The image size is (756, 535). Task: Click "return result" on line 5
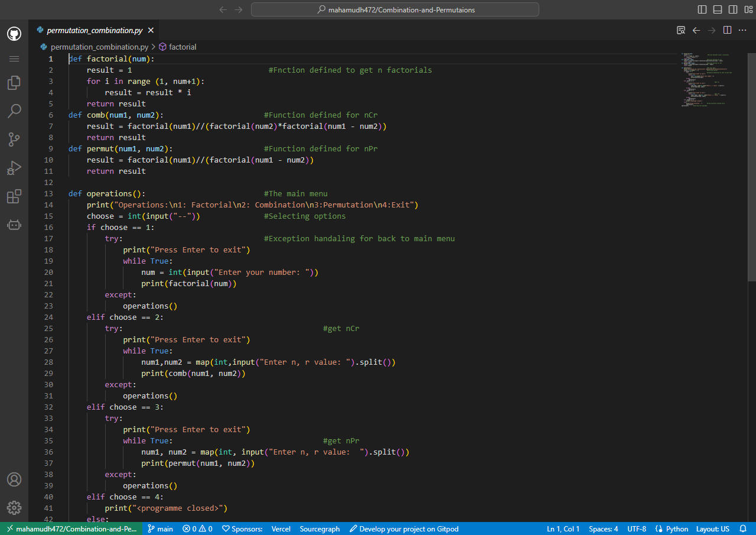point(116,103)
